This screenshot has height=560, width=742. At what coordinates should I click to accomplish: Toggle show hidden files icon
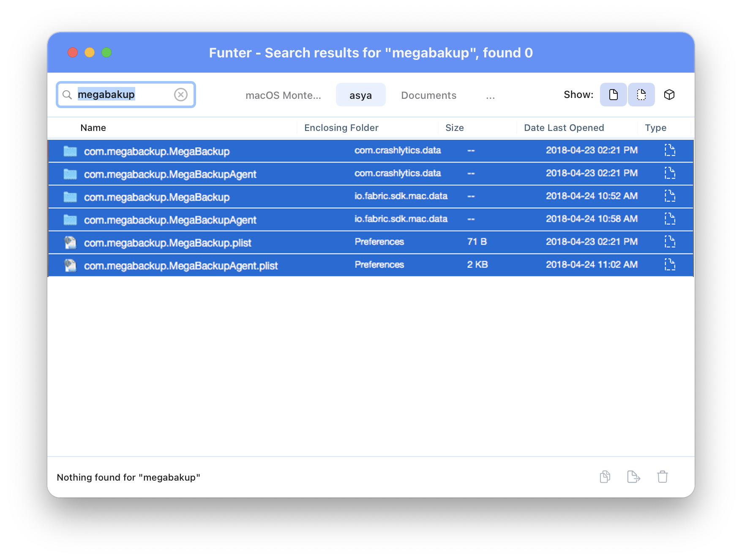641,95
